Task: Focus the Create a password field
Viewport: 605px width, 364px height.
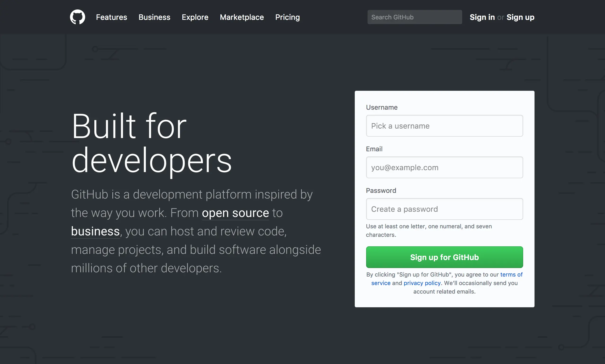Action: (x=444, y=209)
